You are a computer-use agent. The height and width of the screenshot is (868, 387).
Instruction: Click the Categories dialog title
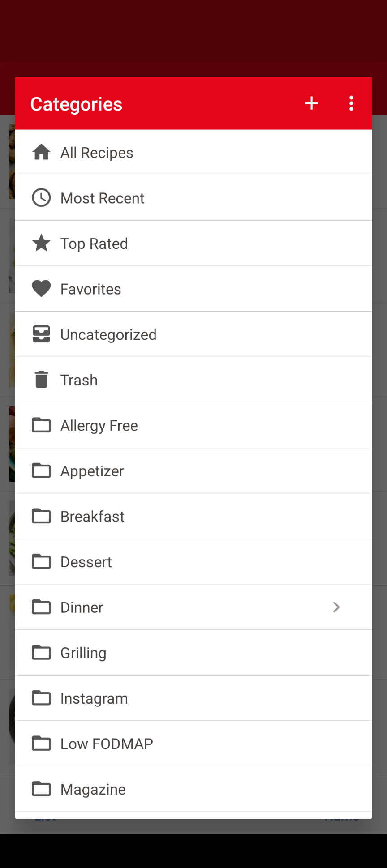[76, 104]
